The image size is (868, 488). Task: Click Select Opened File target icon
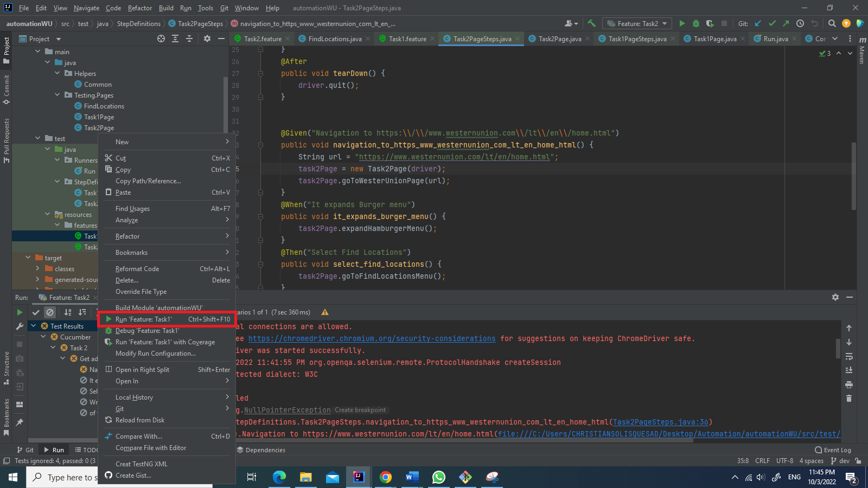coord(161,38)
